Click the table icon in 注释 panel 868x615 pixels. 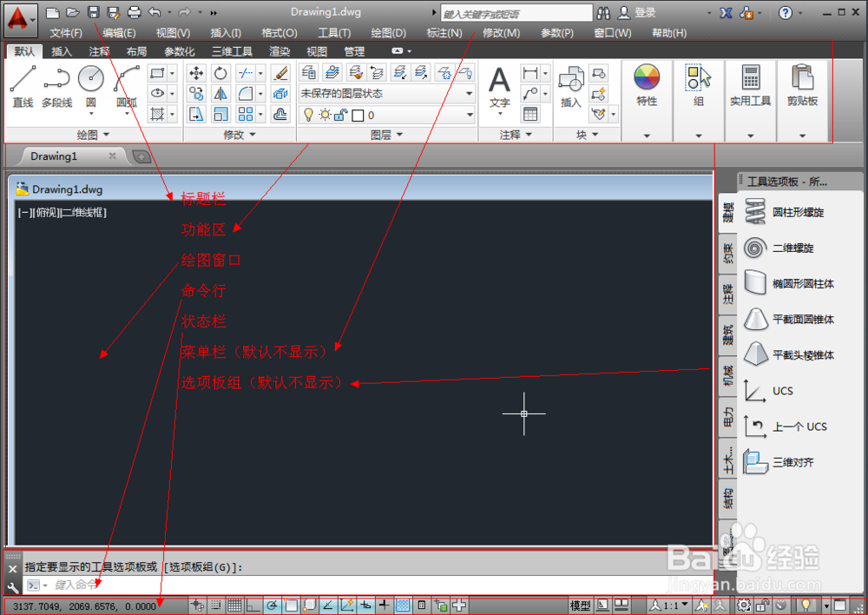tap(529, 114)
